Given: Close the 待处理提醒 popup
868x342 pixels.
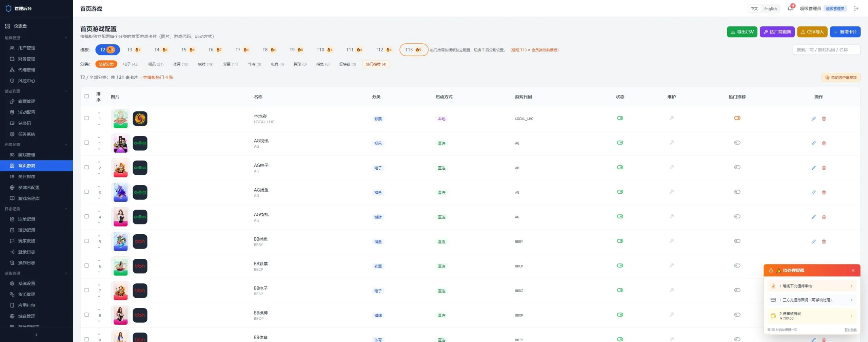Looking at the screenshot, I should (853, 270).
